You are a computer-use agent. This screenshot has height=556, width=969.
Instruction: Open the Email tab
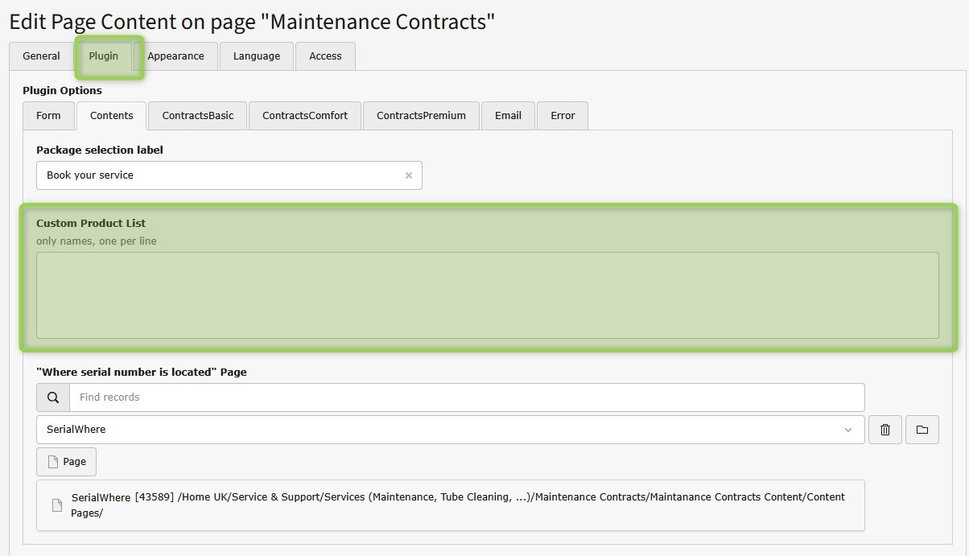coord(508,116)
